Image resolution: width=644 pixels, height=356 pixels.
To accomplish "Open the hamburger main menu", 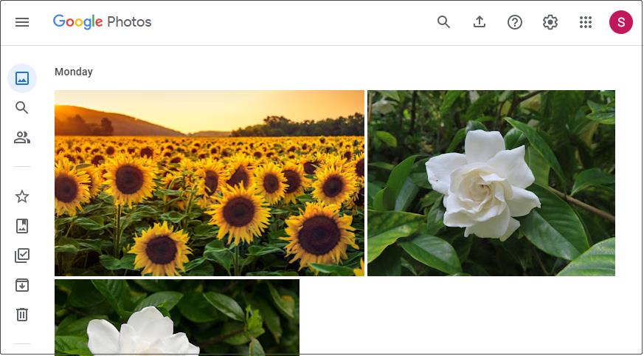I will coord(22,21).
